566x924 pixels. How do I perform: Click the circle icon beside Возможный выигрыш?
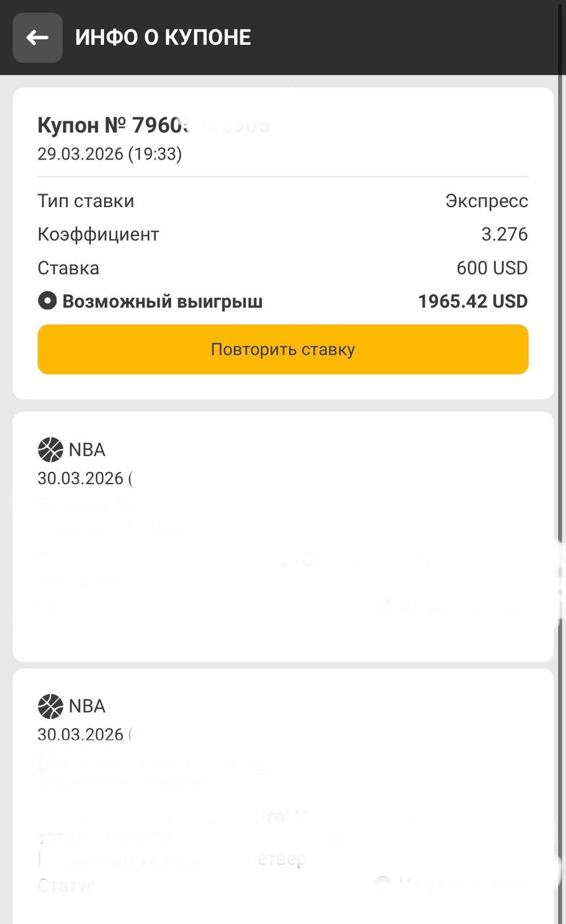pyautogui.click(x=47, y=301)
